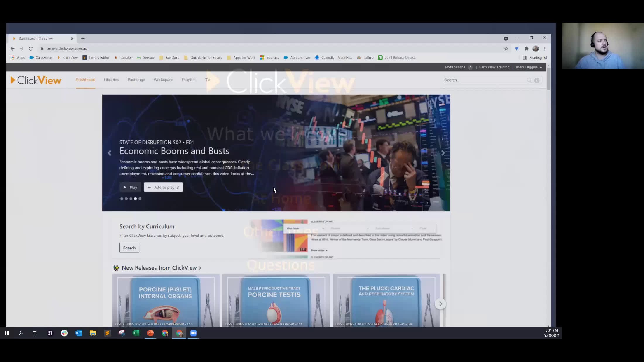Click the browser refresh icon
The width and height of the screenshot is (644, 362).
[x=31, y=49]
